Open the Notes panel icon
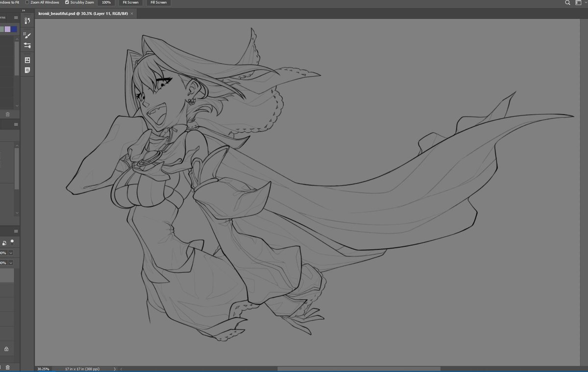 [27, 70]
